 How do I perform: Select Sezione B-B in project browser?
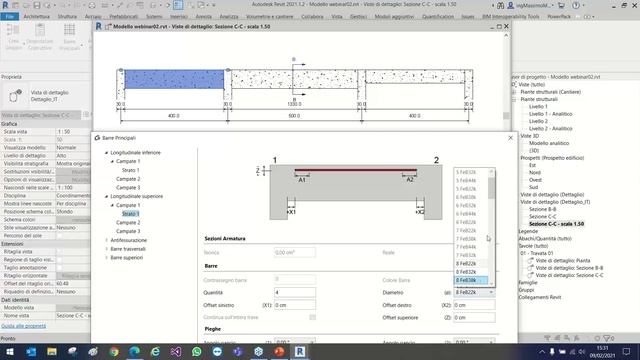point(542,209)
